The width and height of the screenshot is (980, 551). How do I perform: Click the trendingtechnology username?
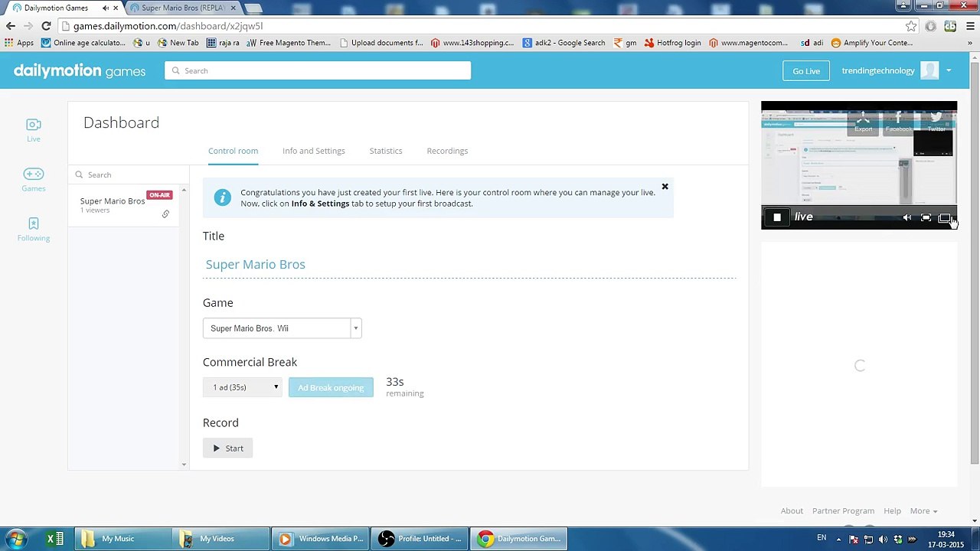pos(878,71)
